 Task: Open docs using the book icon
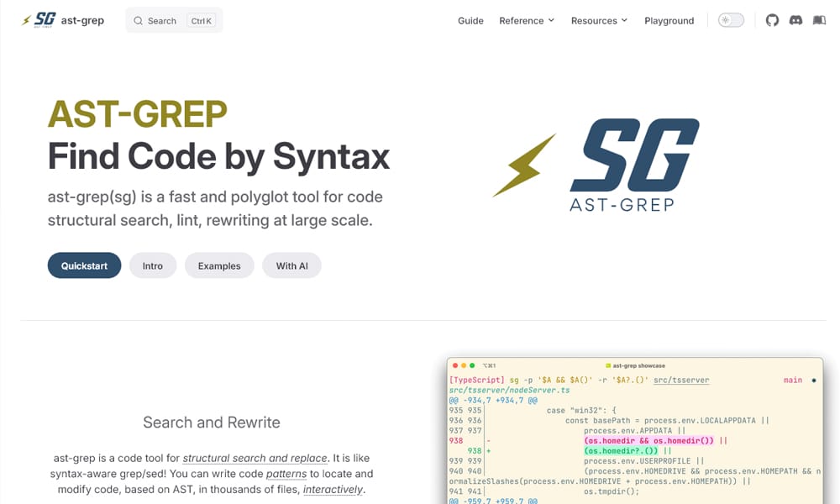click(x=819, y=20)
